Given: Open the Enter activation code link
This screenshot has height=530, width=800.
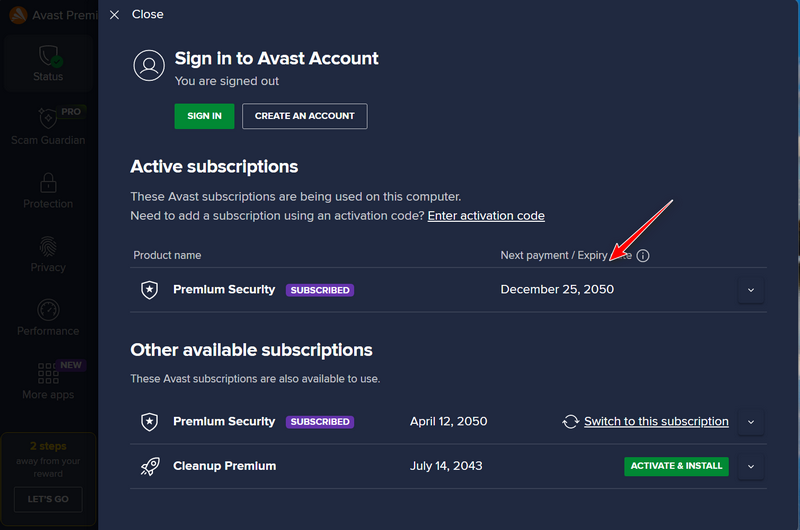Looking at the screenshot, I should 486,216.
